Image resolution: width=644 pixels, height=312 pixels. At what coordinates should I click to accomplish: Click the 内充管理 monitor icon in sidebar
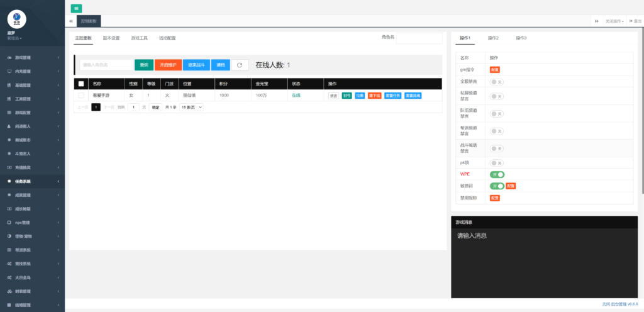9,72
